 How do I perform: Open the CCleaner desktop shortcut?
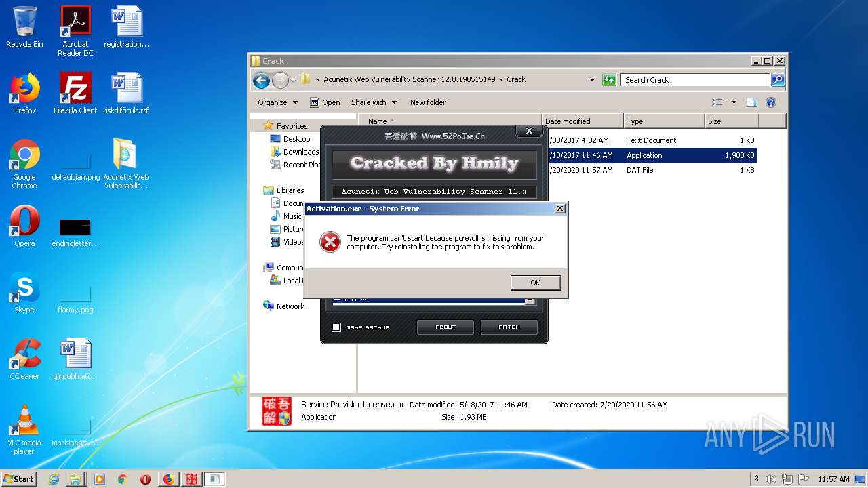click(24, 359)
